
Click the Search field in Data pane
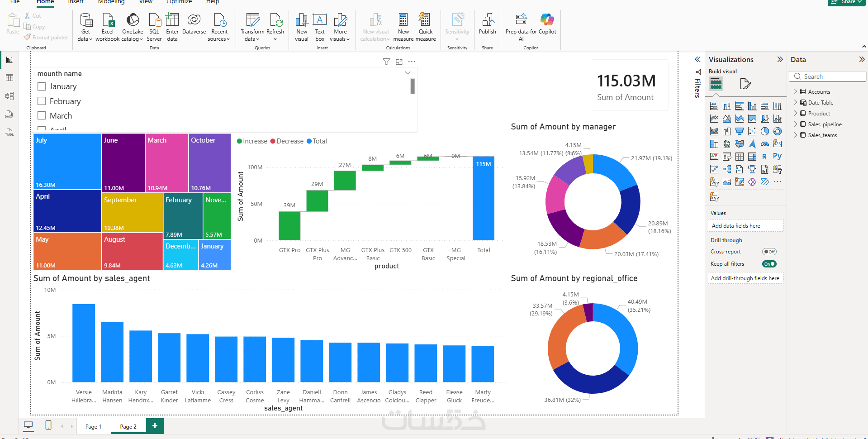click(x=828, y=76)
